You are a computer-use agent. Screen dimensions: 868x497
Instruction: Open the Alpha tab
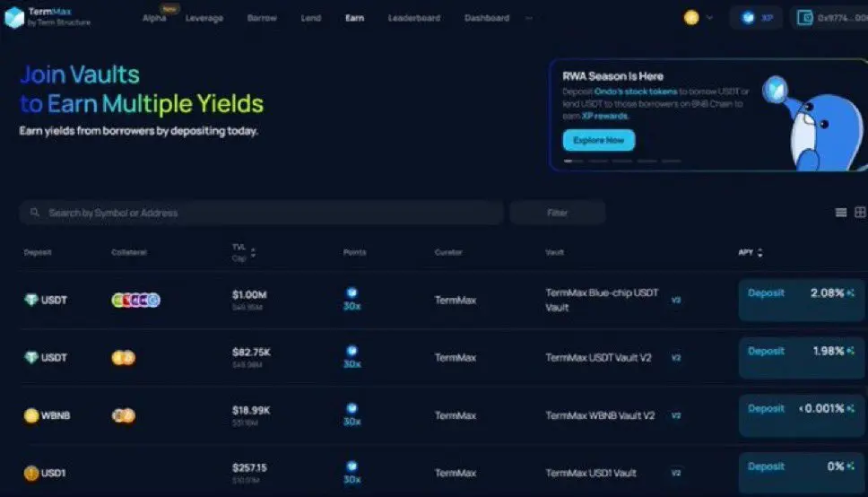click(x=154, y=18)
